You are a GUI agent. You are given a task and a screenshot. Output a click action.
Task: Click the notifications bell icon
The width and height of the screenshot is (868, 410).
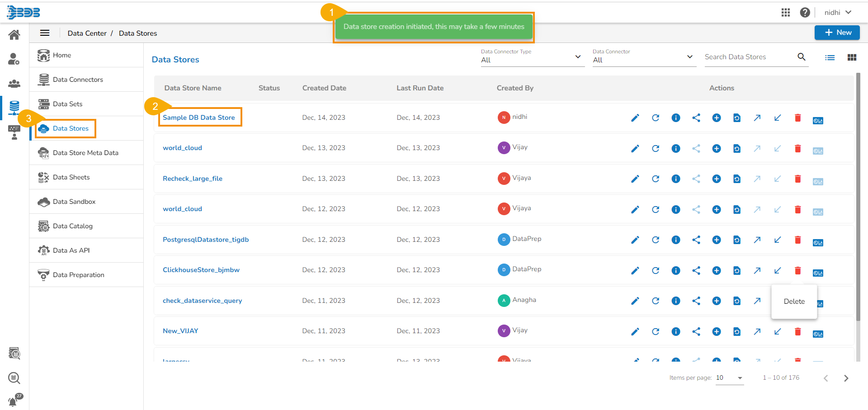[14, 401]
